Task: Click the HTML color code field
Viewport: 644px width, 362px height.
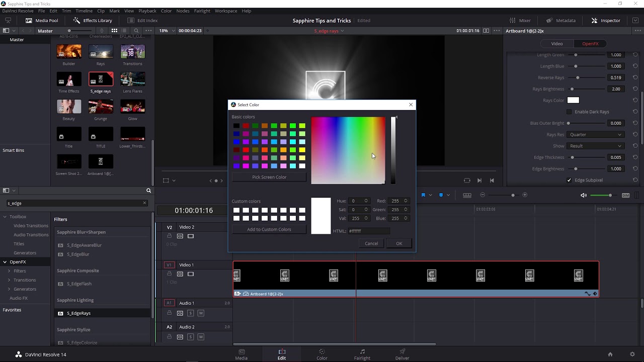Action: point(369,231)
